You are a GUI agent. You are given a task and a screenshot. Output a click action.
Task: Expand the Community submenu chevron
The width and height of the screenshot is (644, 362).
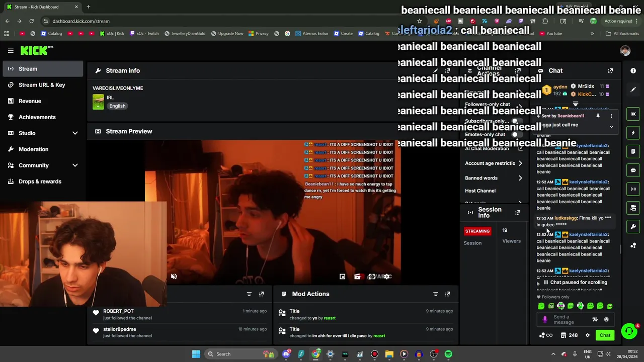(75, 165)
